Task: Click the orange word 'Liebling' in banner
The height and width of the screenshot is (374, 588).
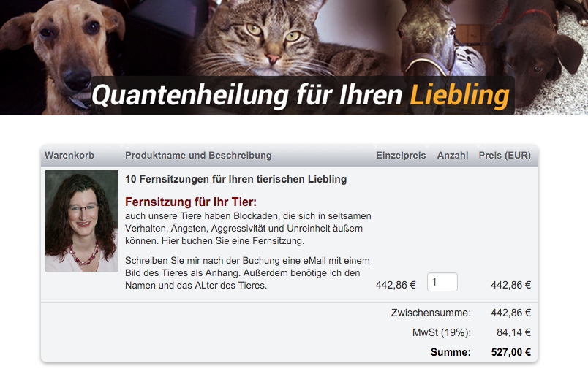Action: (x=460, y=95)
